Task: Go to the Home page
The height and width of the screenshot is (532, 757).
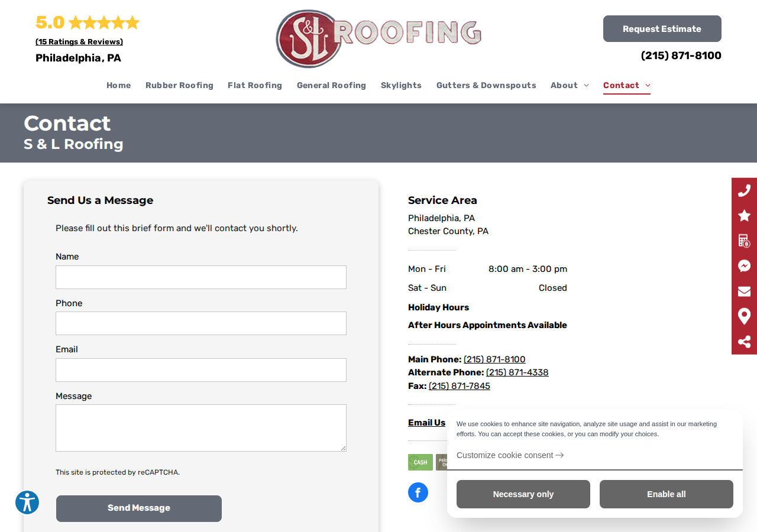Action: coord(119,86)
